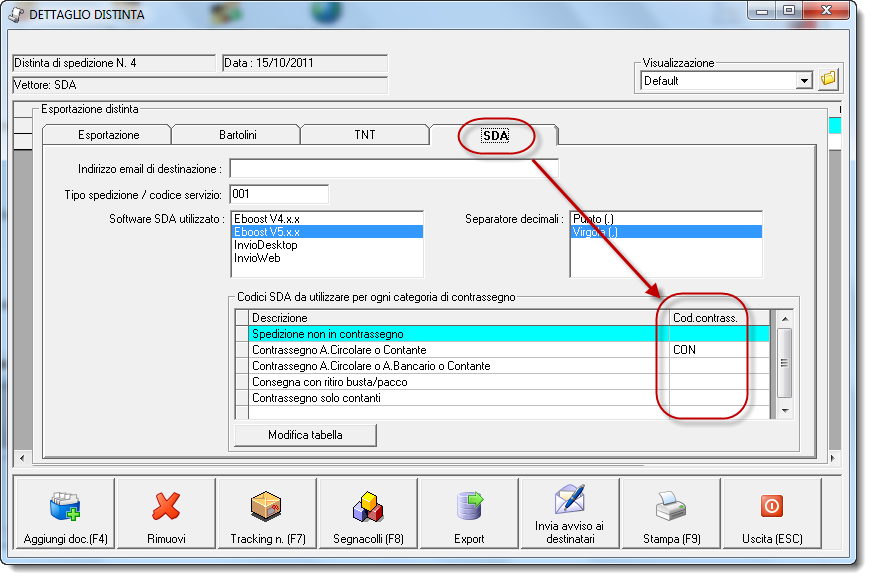Viewport: 872px width, 580px height.
Task: Select row Contrassegno A.Circolare o A.Bancario o Contante
Action: [503, 366]
